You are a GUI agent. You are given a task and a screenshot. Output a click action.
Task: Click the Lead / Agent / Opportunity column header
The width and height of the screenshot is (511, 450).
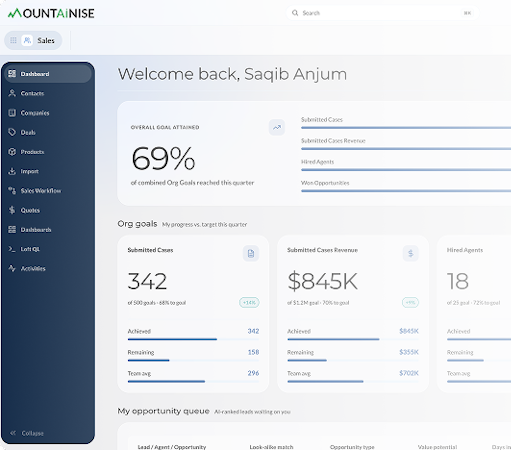pyautogui.click(x=172, y=447)
